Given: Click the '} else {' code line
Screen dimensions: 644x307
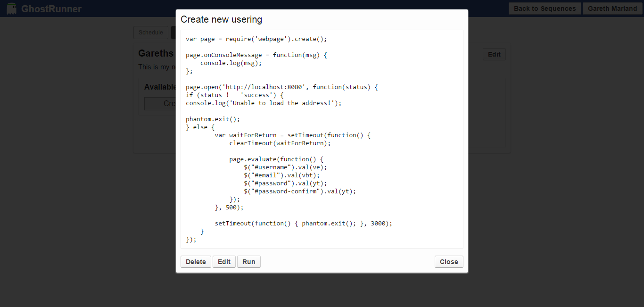Looking at the screenshot, I should click(x=200, y=127).
